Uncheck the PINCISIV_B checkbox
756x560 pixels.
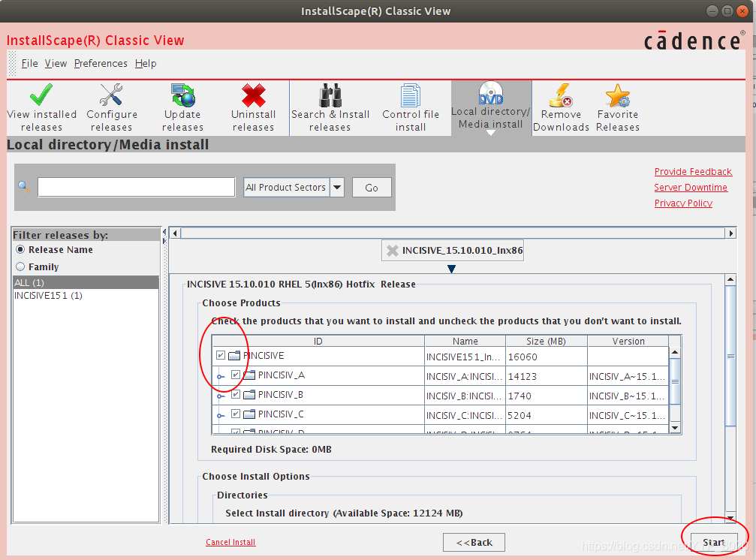tap(236, 394)
